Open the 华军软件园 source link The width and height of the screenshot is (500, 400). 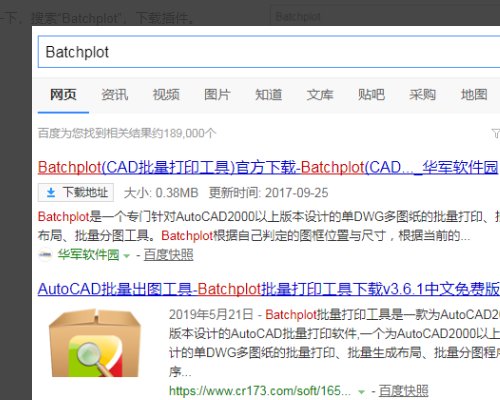(88, 255)
